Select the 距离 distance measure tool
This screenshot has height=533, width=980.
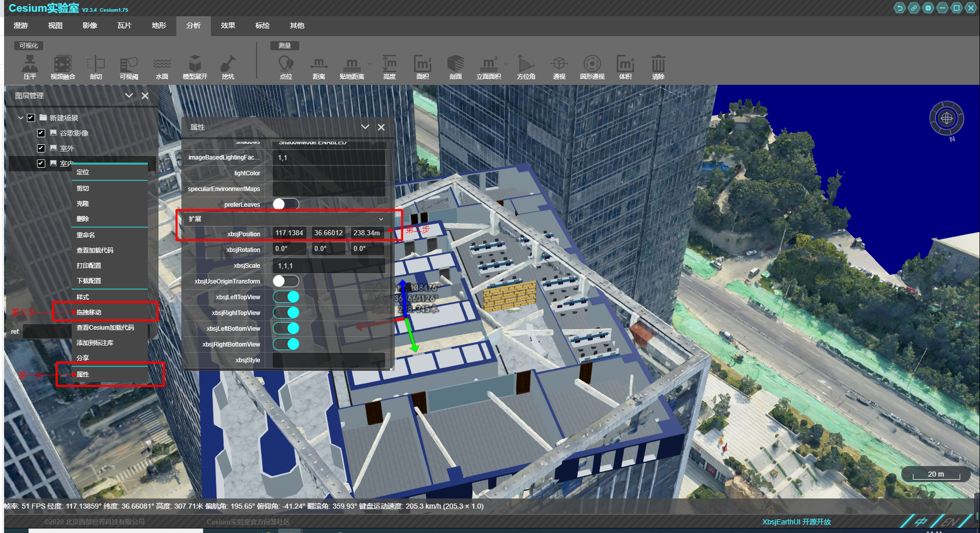coord(319,67)
